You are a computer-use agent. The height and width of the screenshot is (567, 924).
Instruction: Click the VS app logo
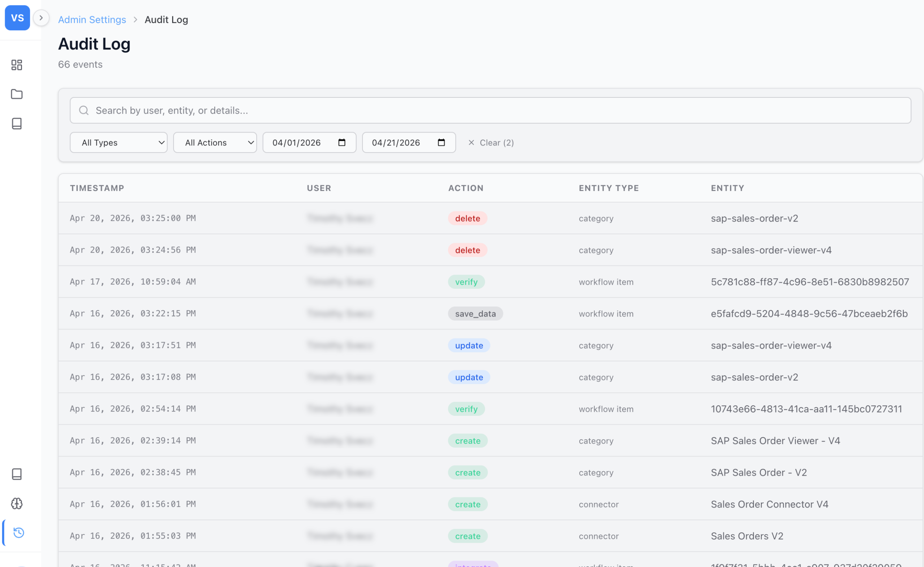17,18
